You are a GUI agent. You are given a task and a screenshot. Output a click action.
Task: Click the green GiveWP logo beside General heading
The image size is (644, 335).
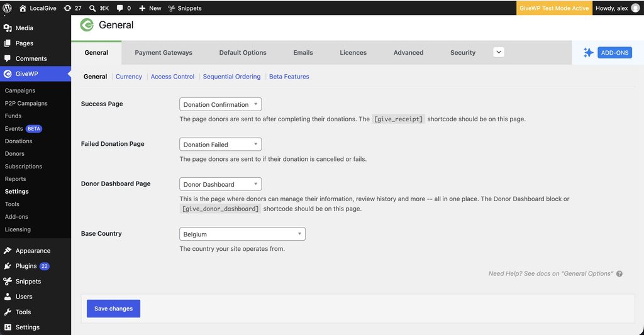pos(87,25)
